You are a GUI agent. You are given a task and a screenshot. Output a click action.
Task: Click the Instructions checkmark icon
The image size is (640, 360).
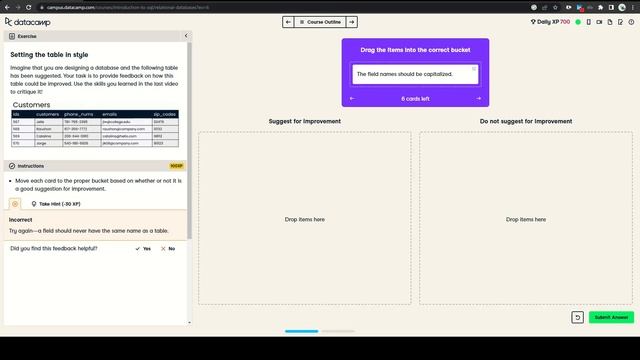[x=12, y=166]
